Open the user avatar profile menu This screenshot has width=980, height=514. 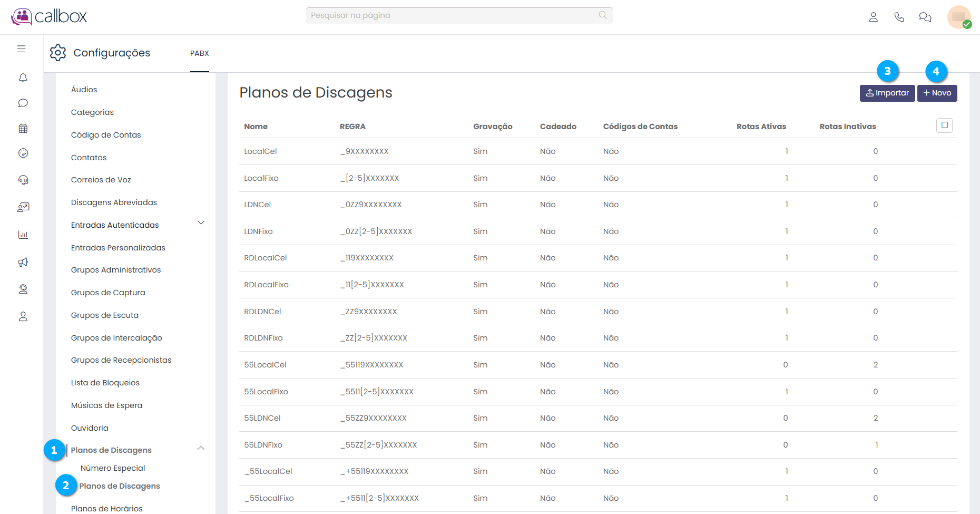point(958,17)
